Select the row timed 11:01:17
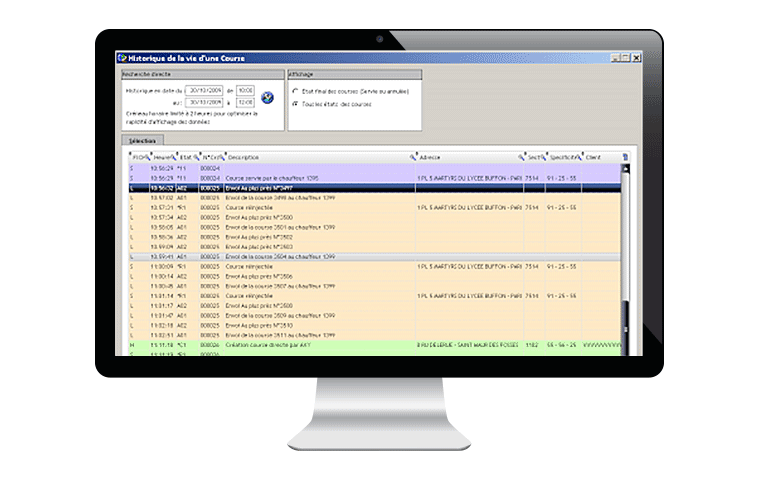Screen dimensions: 760x480 coord(375,305)
